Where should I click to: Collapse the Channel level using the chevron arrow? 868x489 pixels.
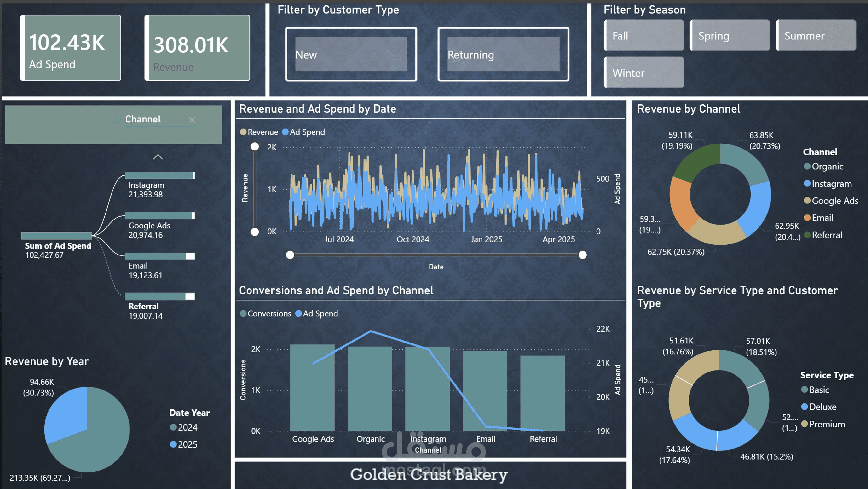158,157
